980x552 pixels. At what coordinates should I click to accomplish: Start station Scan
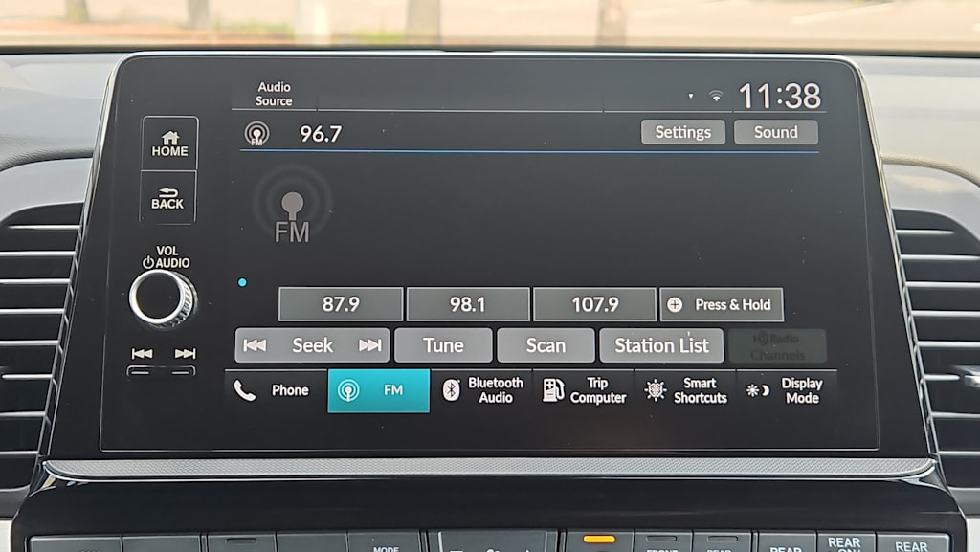(546, 345)
